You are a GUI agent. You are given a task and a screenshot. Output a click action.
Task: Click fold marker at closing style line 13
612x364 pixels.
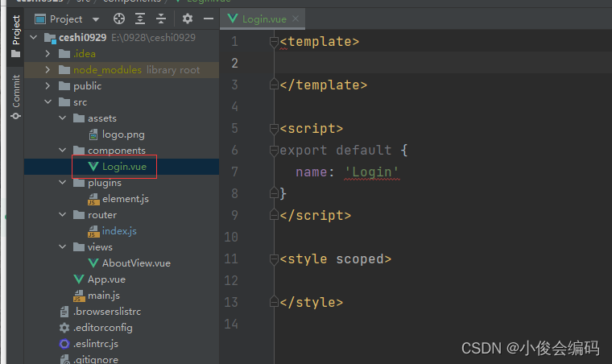click(x=274, y=301)
